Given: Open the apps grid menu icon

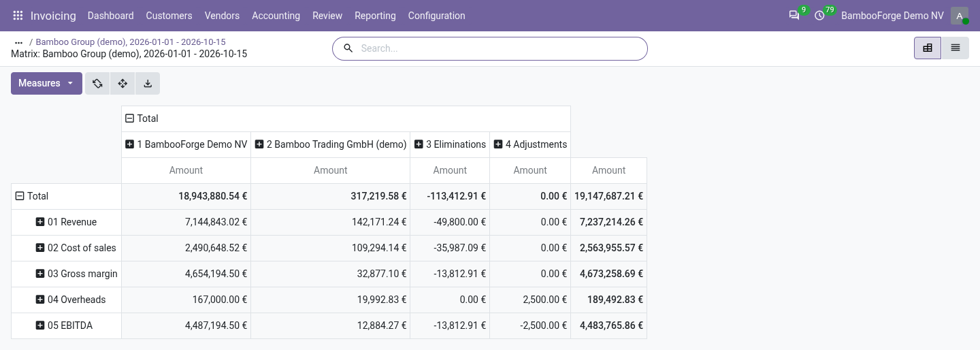Looking at the screenshot, I should tap(18, 15).
